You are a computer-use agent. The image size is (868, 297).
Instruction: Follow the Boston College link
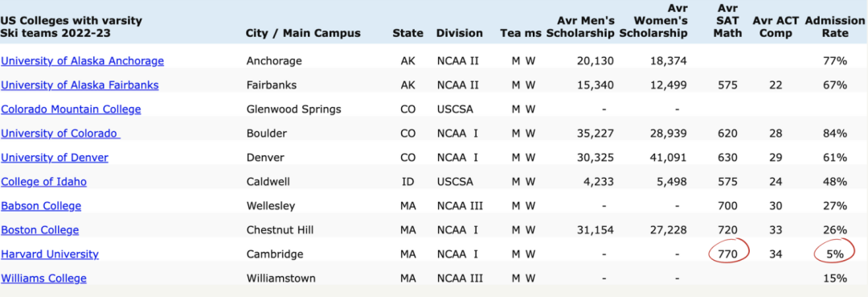40,230
